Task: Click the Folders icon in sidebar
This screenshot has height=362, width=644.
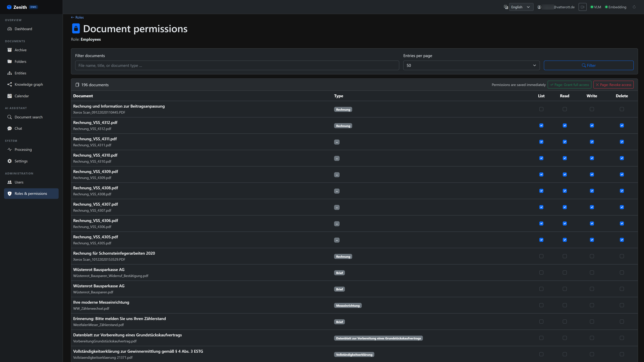Action: tap(10, 61)
